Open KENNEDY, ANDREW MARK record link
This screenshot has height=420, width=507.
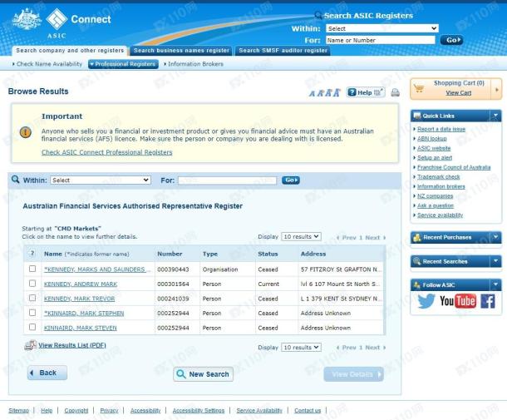pos(81,284)
